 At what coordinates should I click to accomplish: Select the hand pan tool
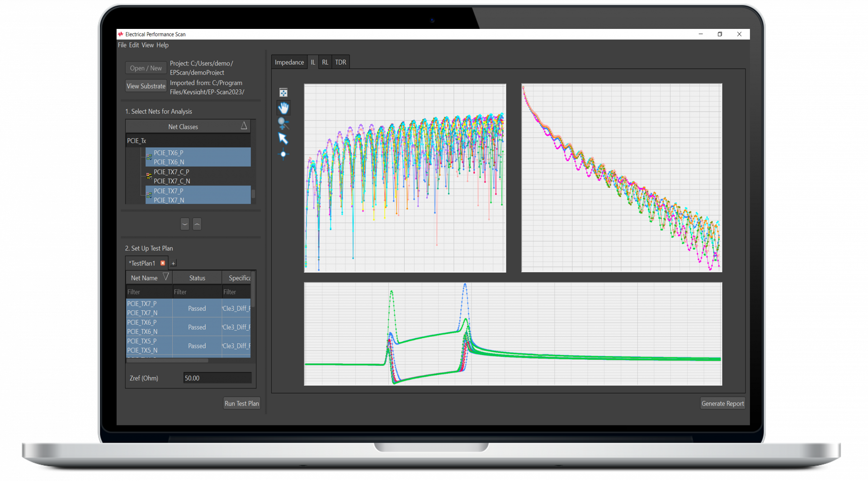(x=283, y=108)
